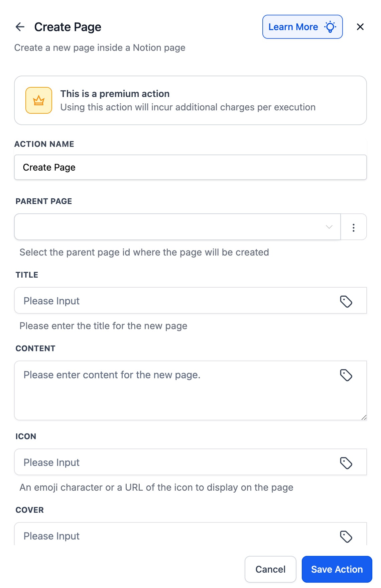Close the Create Page panel
This screenshot has height=588, width=381.
(360, 27)
